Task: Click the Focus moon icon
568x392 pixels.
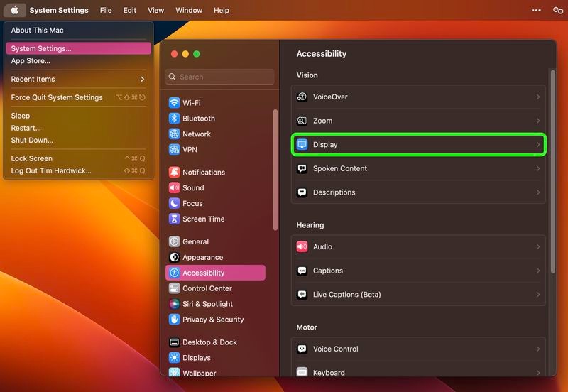Action: 174,203
